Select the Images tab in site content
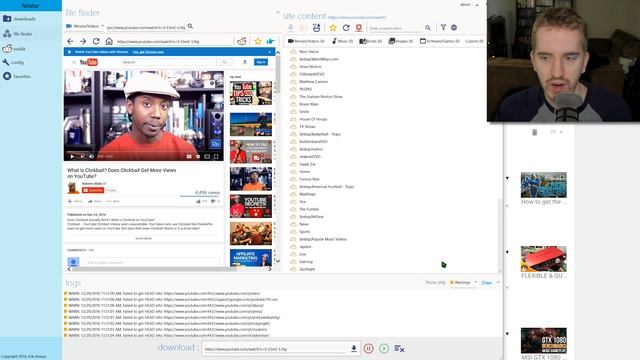Viewport: 640px width, 360px height. point(401,41)
